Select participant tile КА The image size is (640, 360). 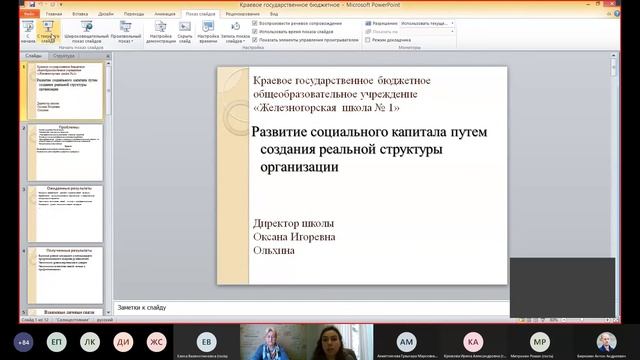pos(473,342)
